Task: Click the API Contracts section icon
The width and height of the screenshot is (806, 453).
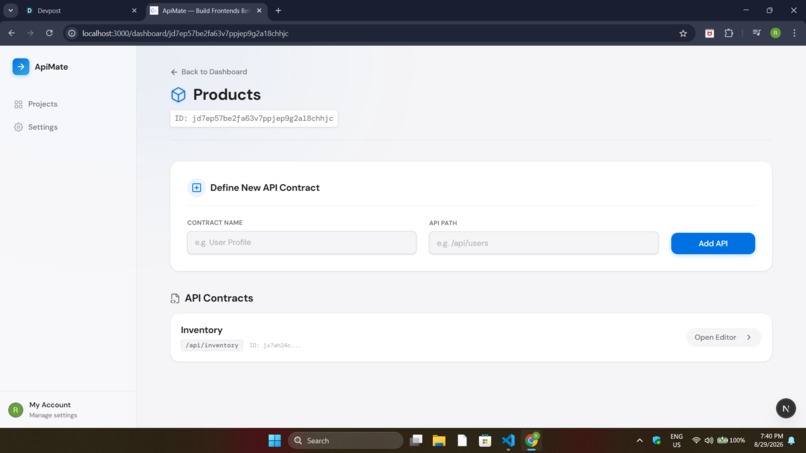Action: [x=175, y=298]
